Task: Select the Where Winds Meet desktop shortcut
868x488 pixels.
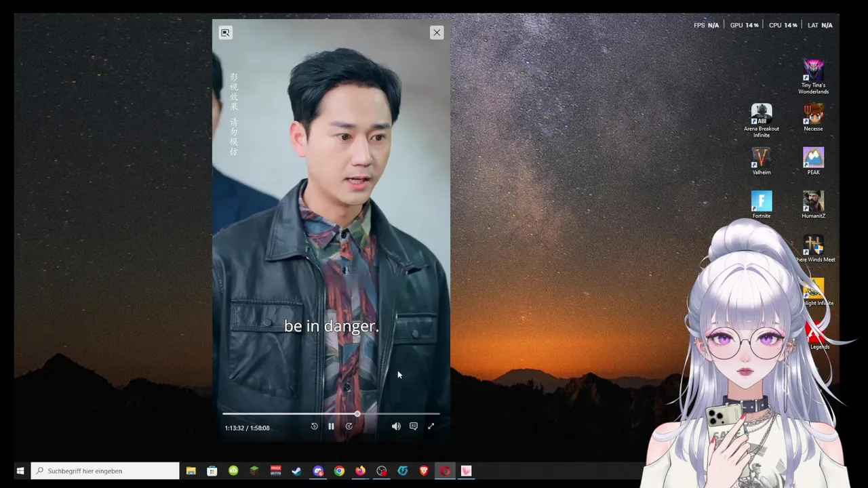Action: (x=814, y=249)
